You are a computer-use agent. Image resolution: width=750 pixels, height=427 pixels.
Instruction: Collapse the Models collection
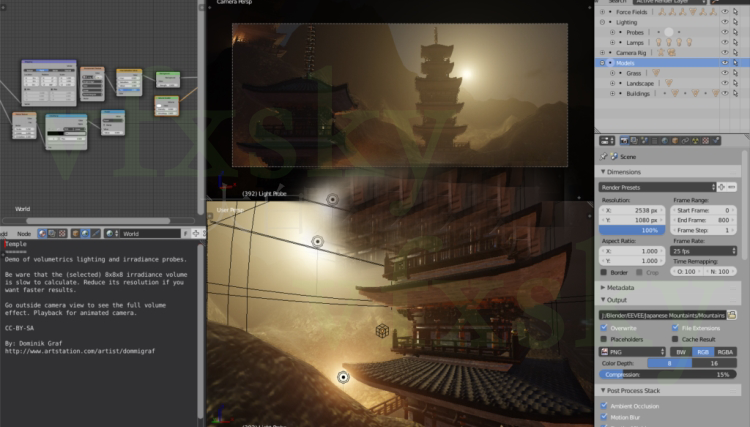coord(602,63)
